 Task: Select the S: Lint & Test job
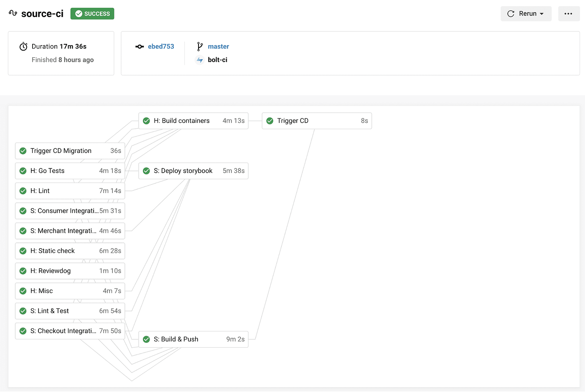70,311
